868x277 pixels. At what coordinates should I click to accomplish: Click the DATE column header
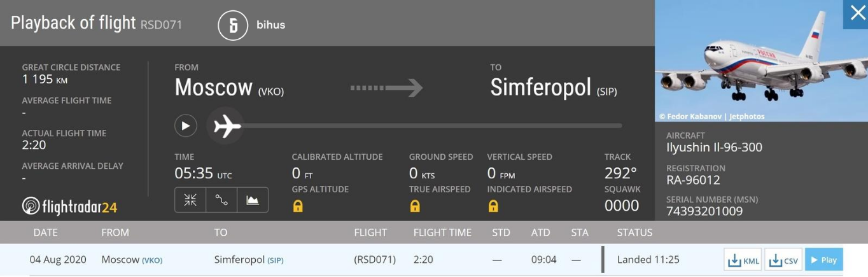click(45, 232)
